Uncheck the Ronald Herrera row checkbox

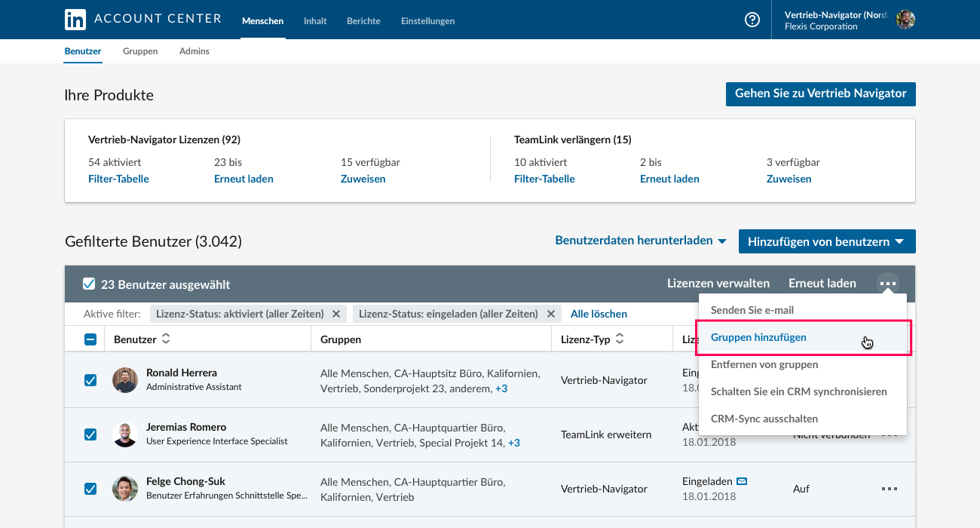point(90,380)
